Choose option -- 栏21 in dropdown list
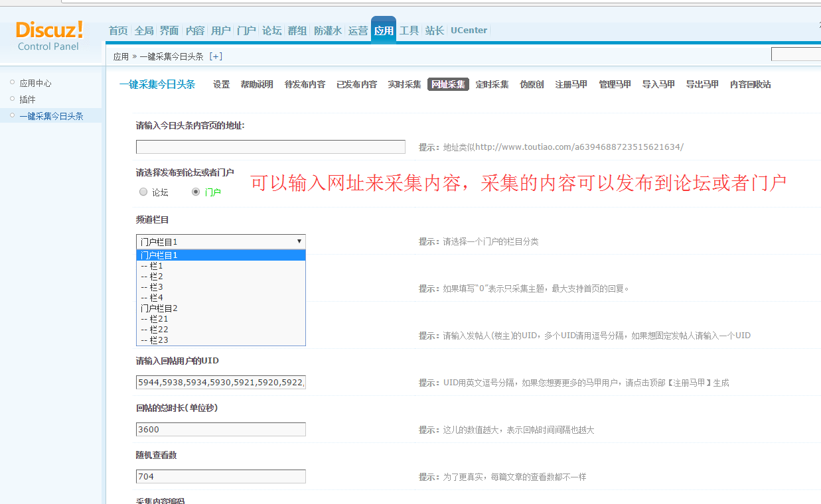Image resolution: width=821 pixels, height=504 pixels. point(221,319)
